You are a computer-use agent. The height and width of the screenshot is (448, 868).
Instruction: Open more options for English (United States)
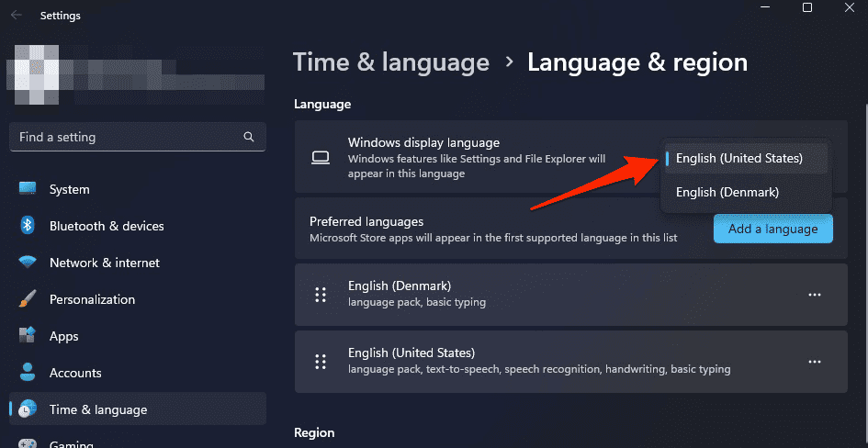(x=814, y=362)
